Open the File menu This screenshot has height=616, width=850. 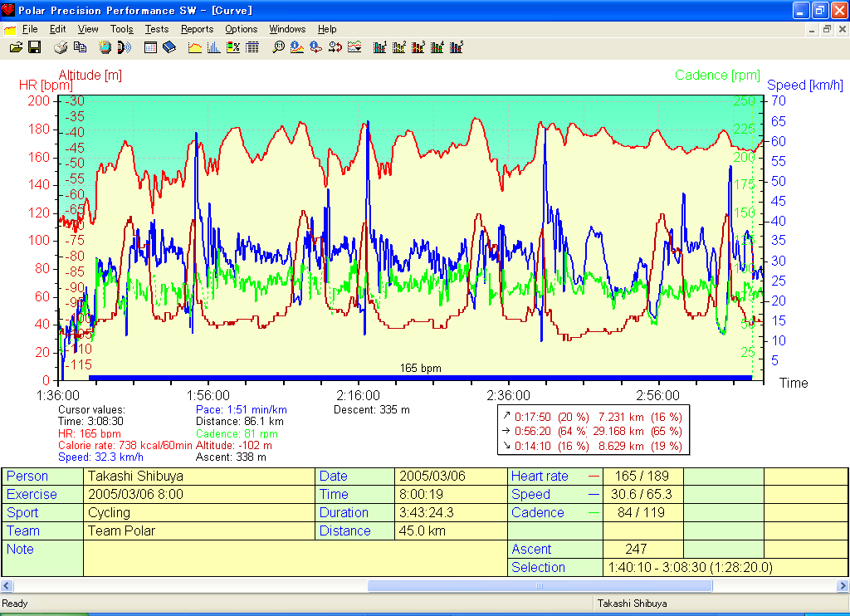(x=30, y=29)
